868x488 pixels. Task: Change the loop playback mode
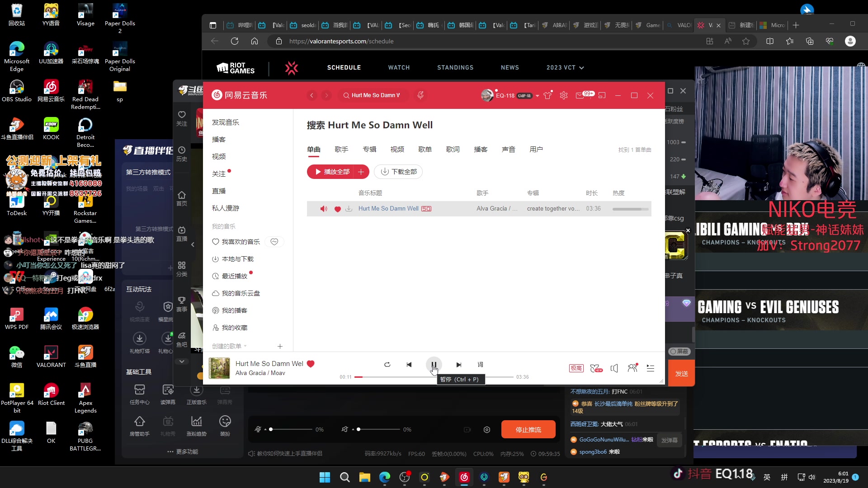(387, 365)
